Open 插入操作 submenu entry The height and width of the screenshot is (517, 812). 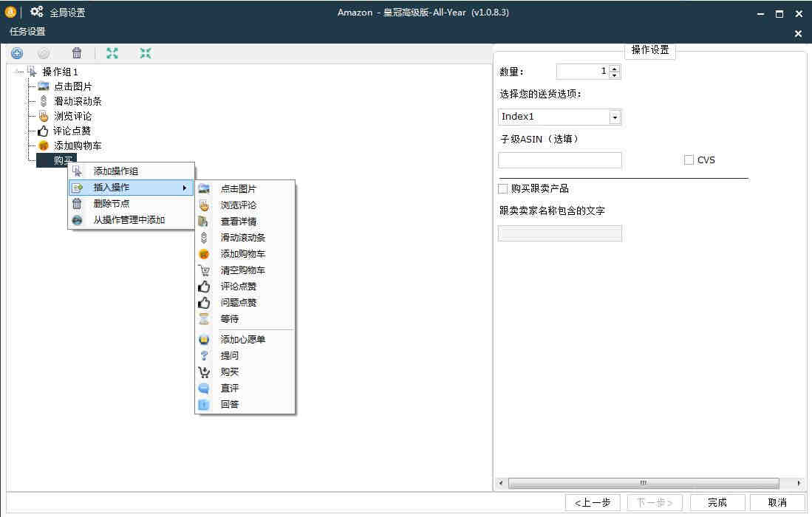132,188
